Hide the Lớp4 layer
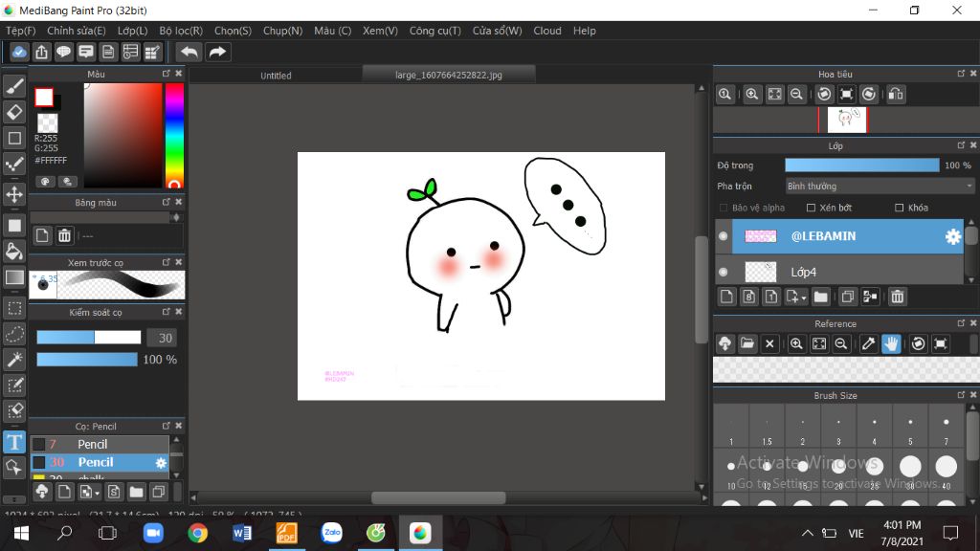This screenshot has width=980, height=551. (x=724, y=272)
